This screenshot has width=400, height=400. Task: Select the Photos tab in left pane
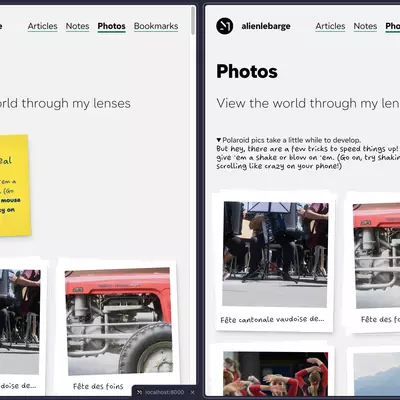111,26
